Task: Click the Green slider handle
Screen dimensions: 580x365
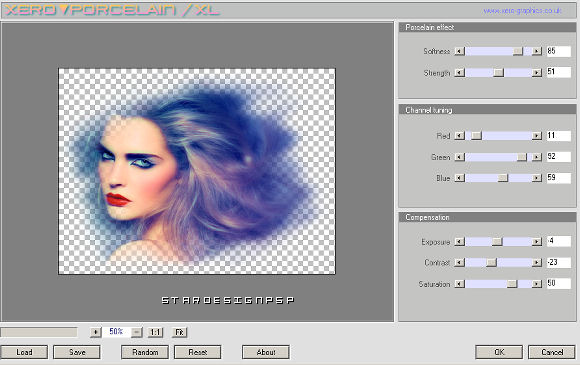Action: [522, 158]
